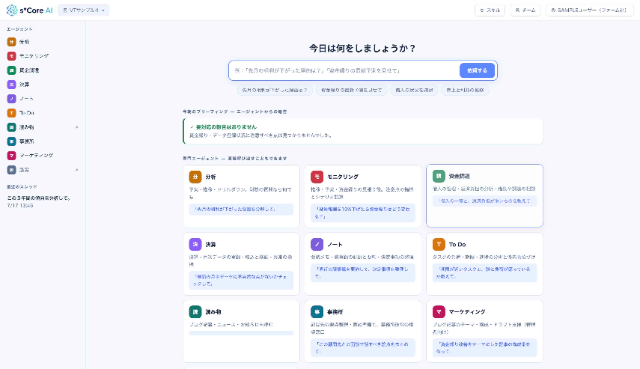Click the green icon on the 読み物 card
The height and width of the screenshot is (369, 640).
pos(195,311)
